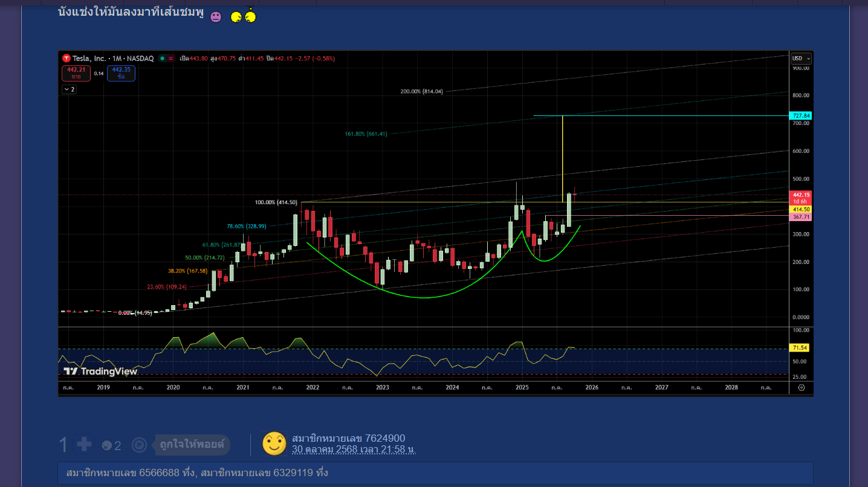Click the cyan 727.84 price label
Screen dimensions: 868x487
(x=801, y=115)
